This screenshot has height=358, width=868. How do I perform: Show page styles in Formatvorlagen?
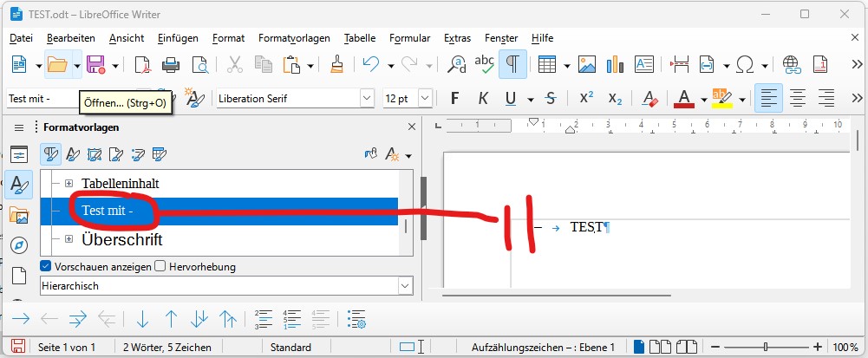[115, 154]
